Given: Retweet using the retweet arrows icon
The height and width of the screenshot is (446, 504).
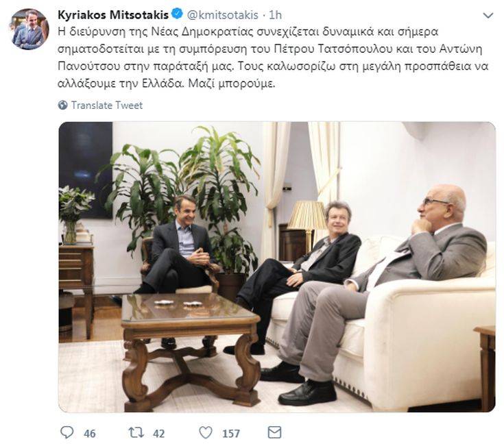Looking at the screenshot, I should point(136,432).
